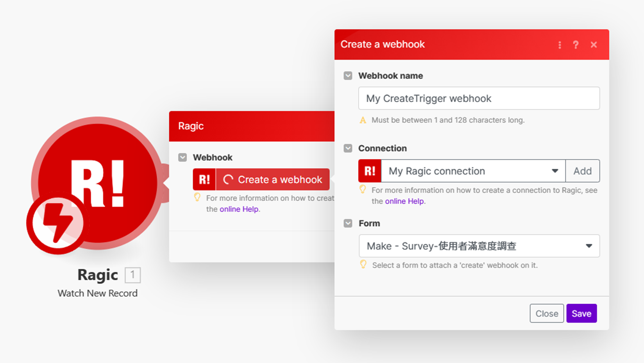Toggle the Form field checkbox
The width and height of the screenshot is (644, 363).
coord(348,224)
